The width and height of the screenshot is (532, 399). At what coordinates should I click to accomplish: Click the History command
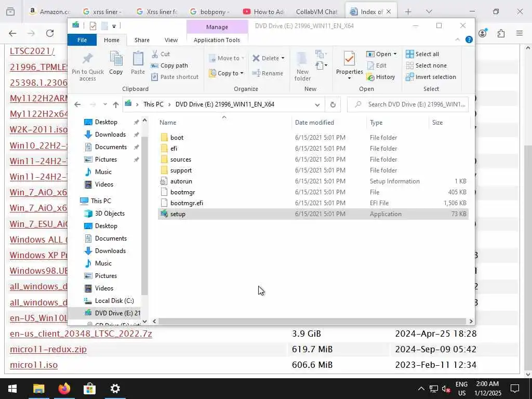point(381,77)
